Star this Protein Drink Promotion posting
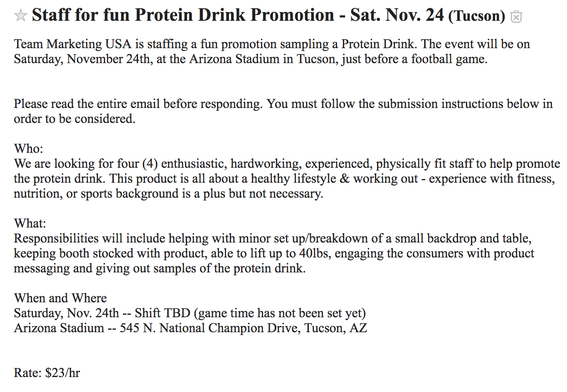This screenshot has width=567, height=392. [20, 16]
